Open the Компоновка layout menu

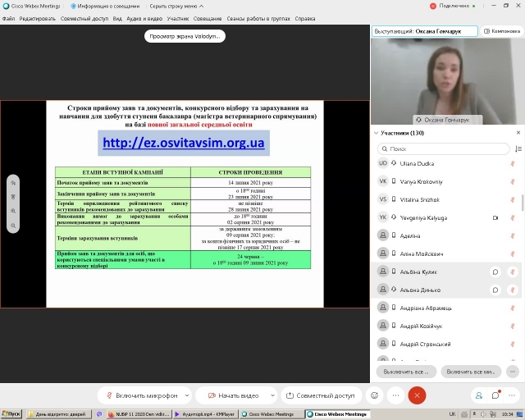(x=501, y=30)
